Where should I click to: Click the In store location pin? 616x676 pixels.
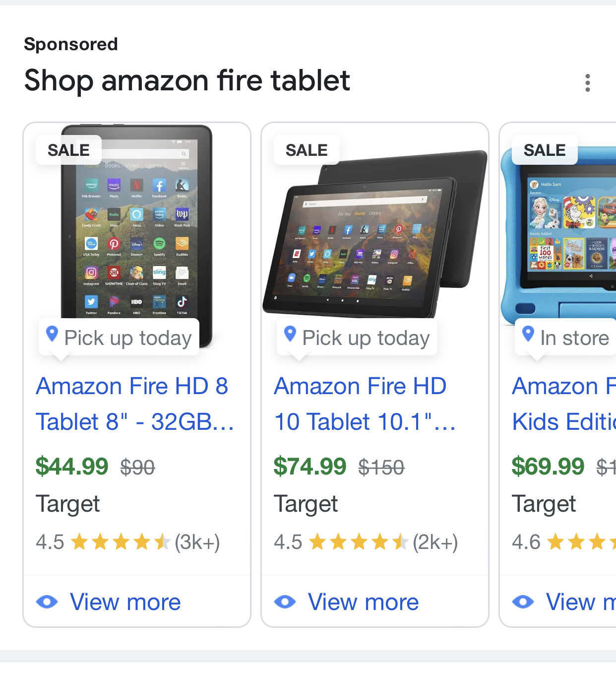528,334
